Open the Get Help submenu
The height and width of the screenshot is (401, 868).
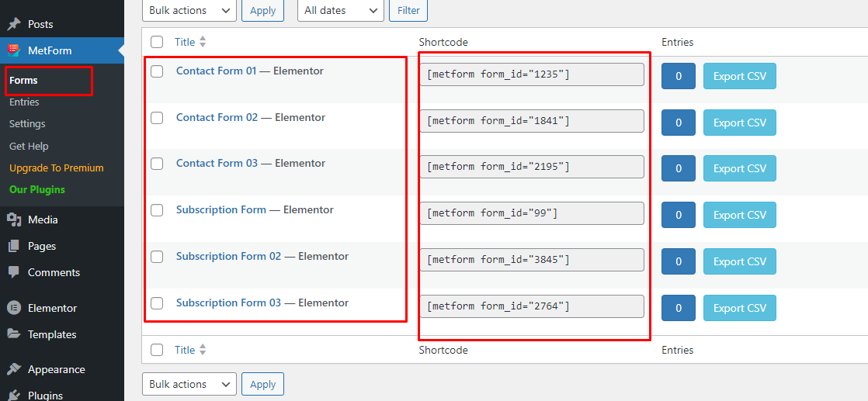[x=29, y=146]
